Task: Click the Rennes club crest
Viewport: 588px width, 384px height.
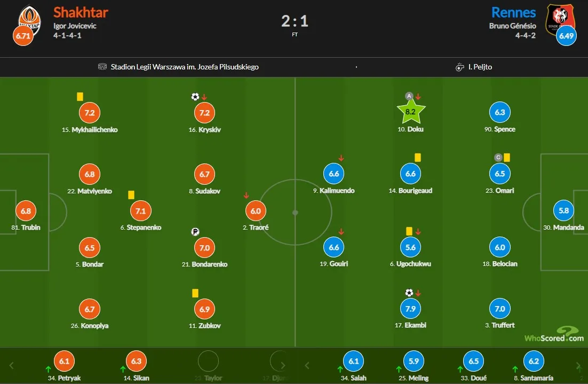Action: click(x=560, y=19)
